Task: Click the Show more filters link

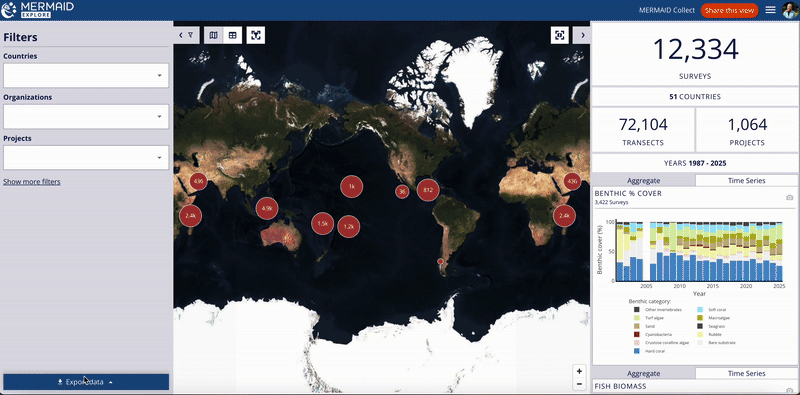Action: pyautogui.click(x=32, y=182)
